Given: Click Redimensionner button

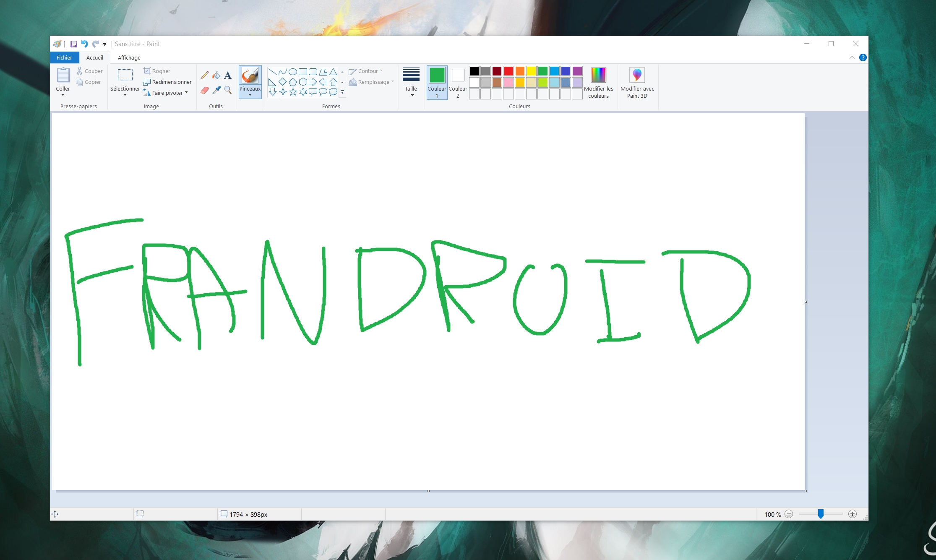Looking at the screenshot, I should [167, 82].
